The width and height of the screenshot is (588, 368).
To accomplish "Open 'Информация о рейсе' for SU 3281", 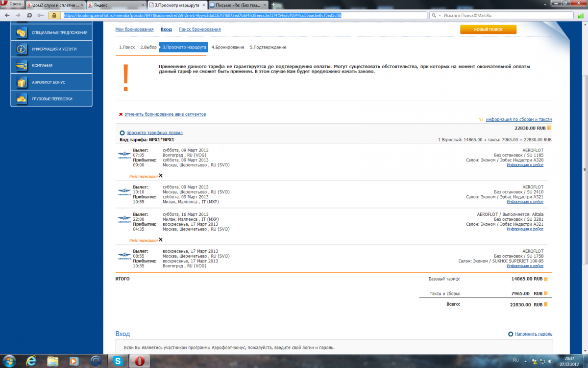I will point(525,229).
